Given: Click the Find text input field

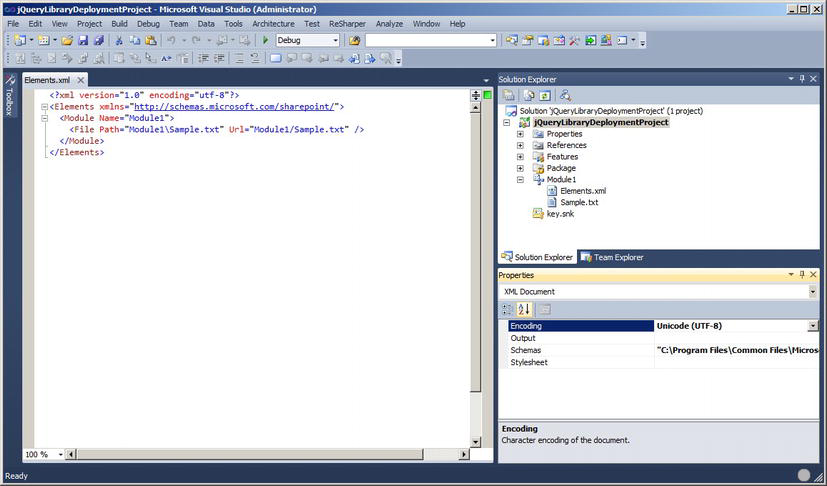Looking at the screenshot, I should (426, 40).
